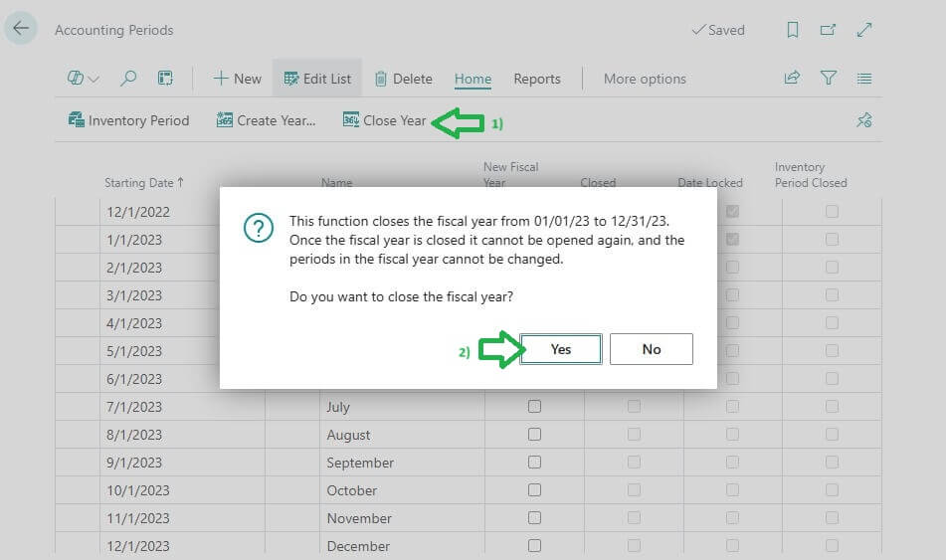Viewport: 946px width, 560px height.
Task: Expand the view options dropdown chevron
Action: point(94,80)
